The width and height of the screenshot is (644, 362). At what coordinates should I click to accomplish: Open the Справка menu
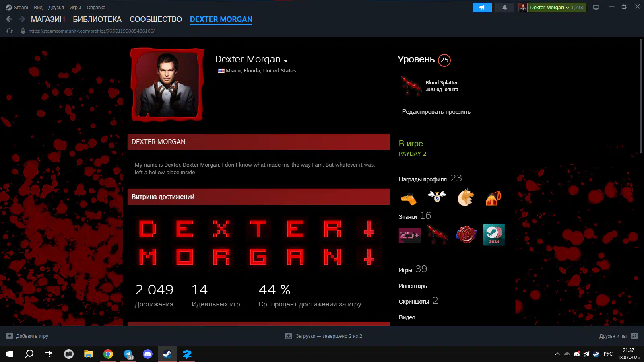pos(96,7)
